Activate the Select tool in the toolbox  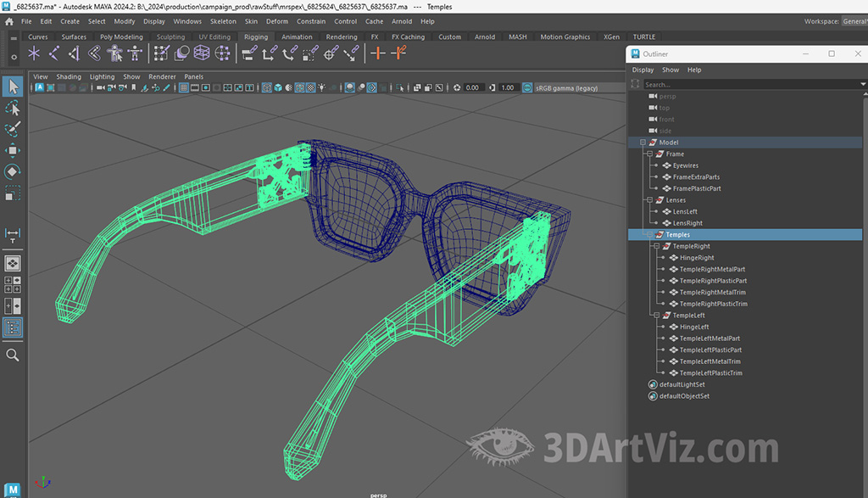click(13, 87)
